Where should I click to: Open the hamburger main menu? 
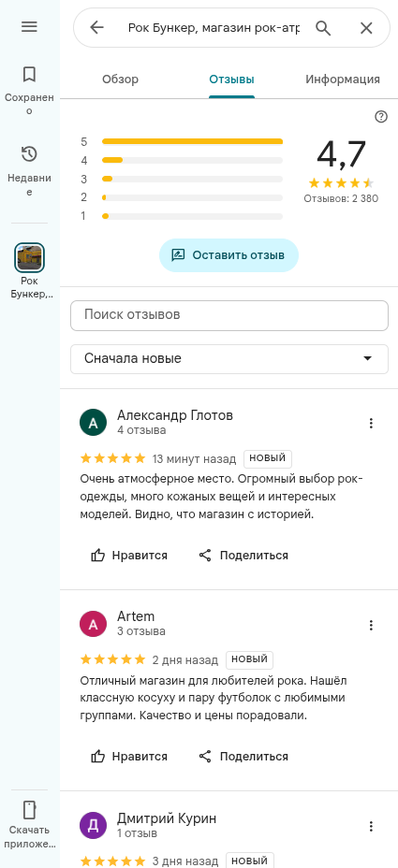(x=29, y=26)
